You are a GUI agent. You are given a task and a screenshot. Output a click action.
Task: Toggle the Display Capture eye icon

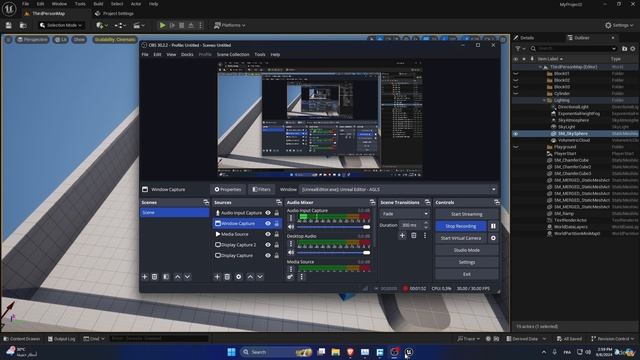click(x=268, y=255)
